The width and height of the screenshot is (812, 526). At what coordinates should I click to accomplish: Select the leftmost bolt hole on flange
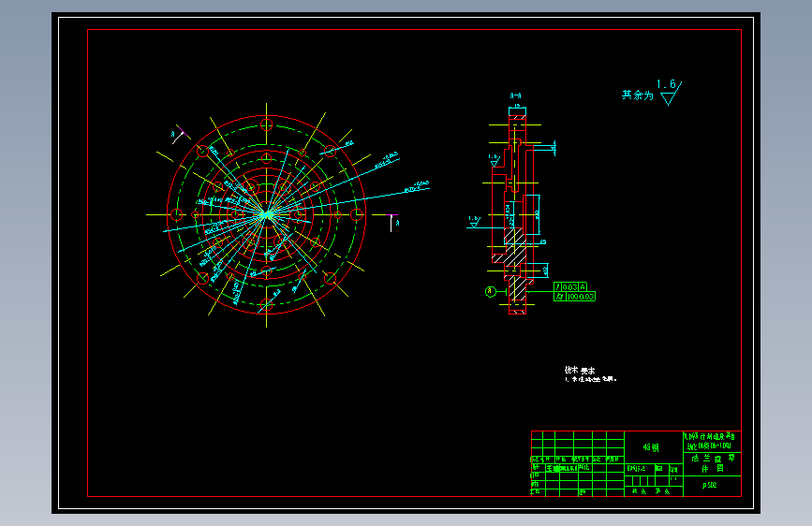tap(177, 214)
